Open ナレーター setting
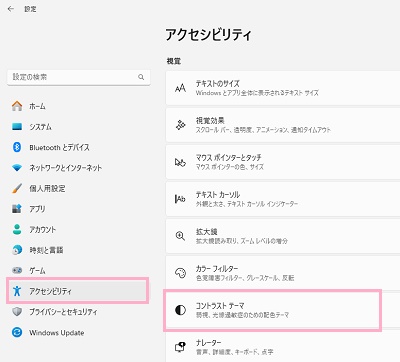 point(283,347)
